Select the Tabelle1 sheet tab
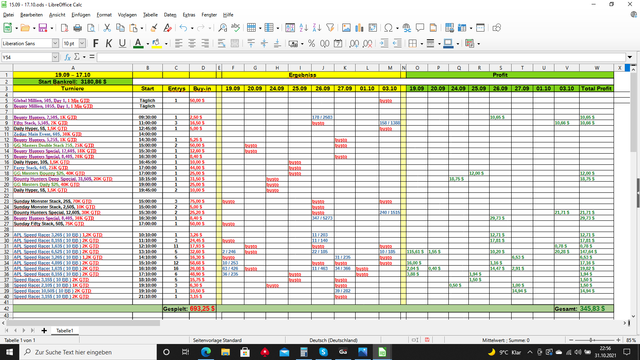 (x=64, y=331)
